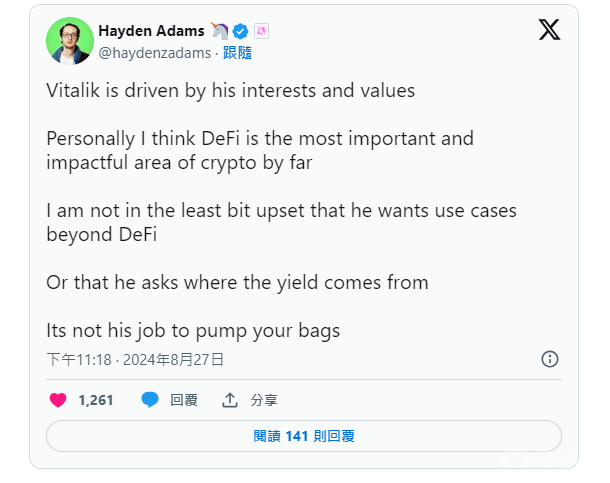The height and width of the screenshot is (483, 610).
Task: Click the tweet text about Vitalik
Action: point(230,90)
